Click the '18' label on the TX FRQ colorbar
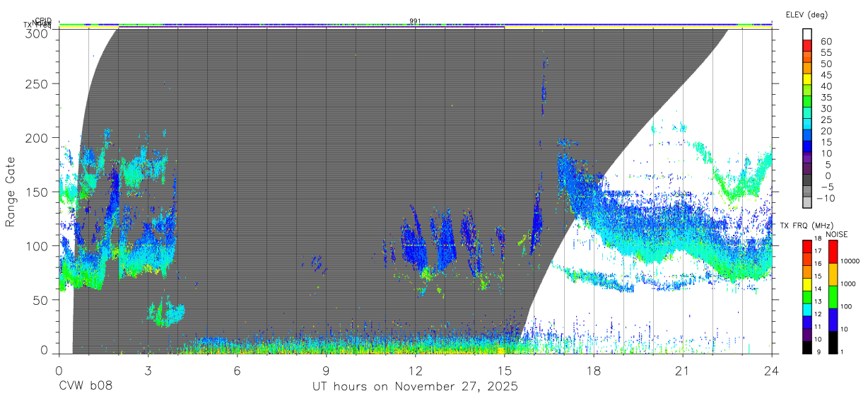The width and height of the screenshot is (868, 401). [819, 238]
